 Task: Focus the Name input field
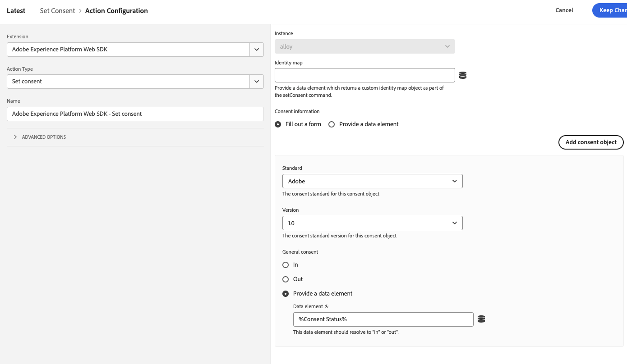coord(135,114)
